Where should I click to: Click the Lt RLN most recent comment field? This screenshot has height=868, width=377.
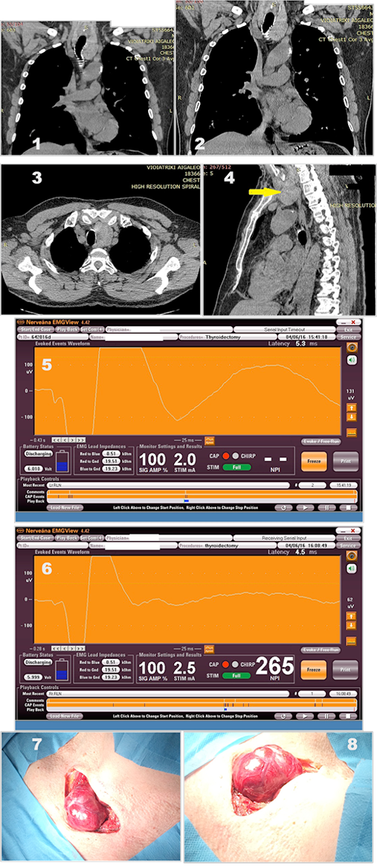click(168, 485)
